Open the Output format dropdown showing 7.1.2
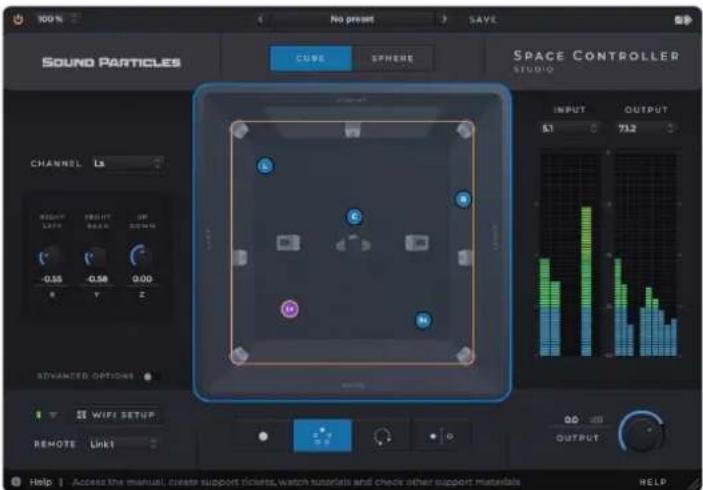Viewport: 703px width, 490px height. [x=646, y=129]
